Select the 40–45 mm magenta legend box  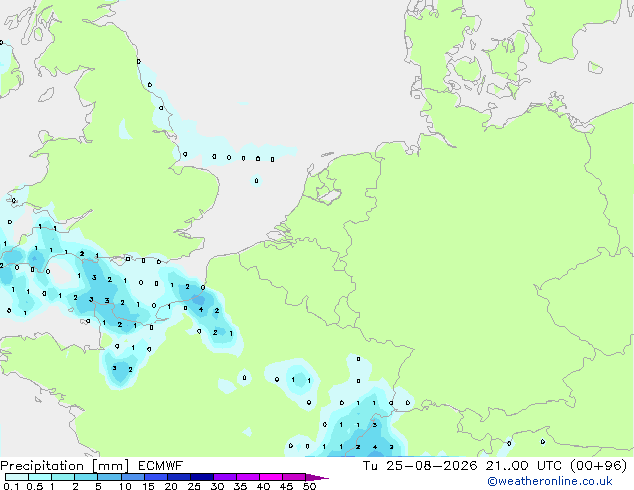(271, 477)
